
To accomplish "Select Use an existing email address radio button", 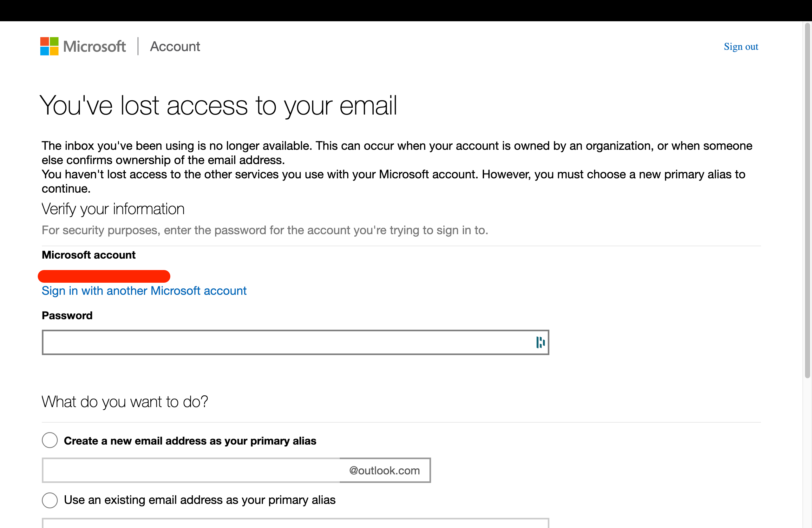I will pyautogui.click(x=50, y=500).
